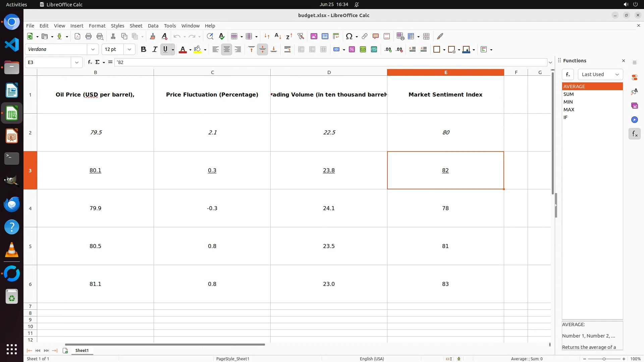The width and height of the screenshot is (644, 362).
Task: Open the Function Wizard beside formula bar
Action: point(90,62)
